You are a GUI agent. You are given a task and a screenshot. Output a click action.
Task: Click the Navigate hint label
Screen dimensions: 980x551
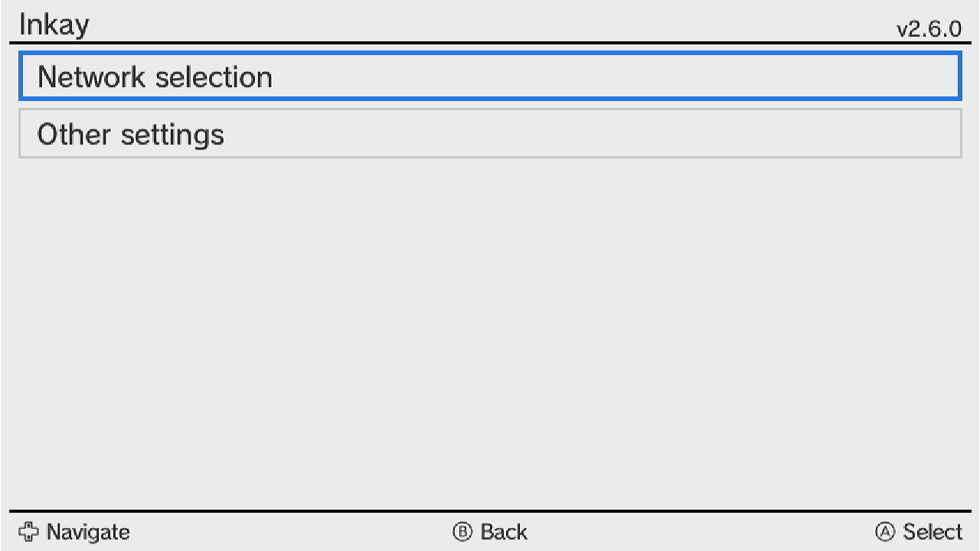(88, 532)
